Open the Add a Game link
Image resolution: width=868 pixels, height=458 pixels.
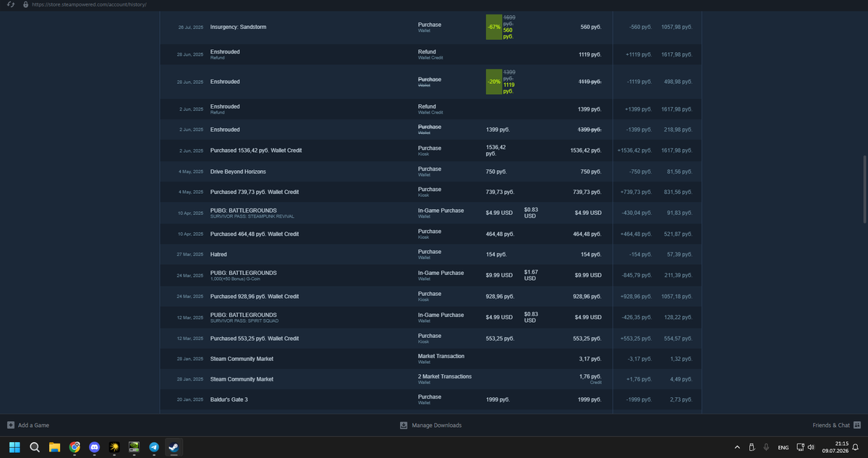click(33, 425)
